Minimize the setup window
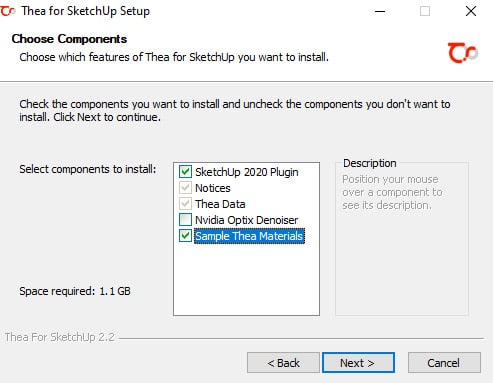Viewport: 493px width, 383px height. click(x=380, y=11)
